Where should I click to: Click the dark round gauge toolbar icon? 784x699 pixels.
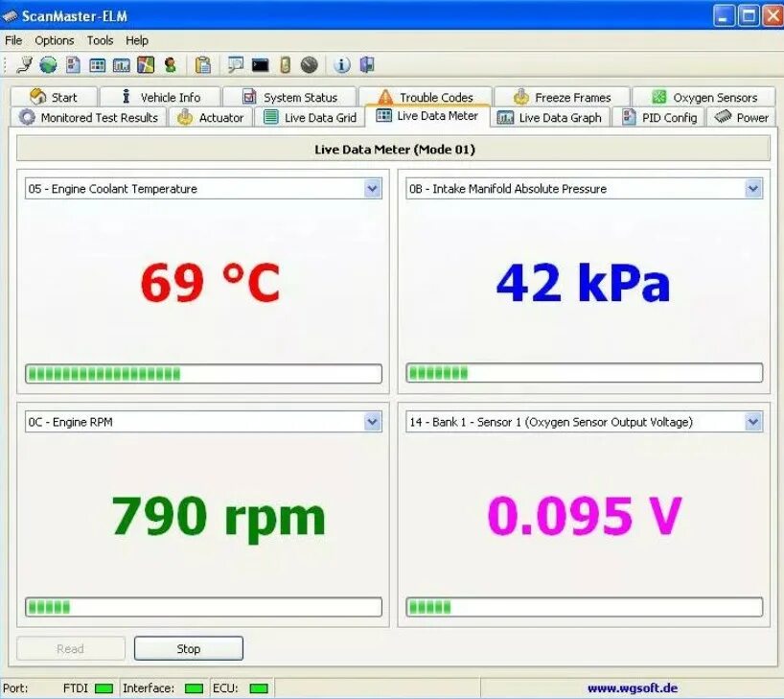pyautogui.click(x=309, y=65)
